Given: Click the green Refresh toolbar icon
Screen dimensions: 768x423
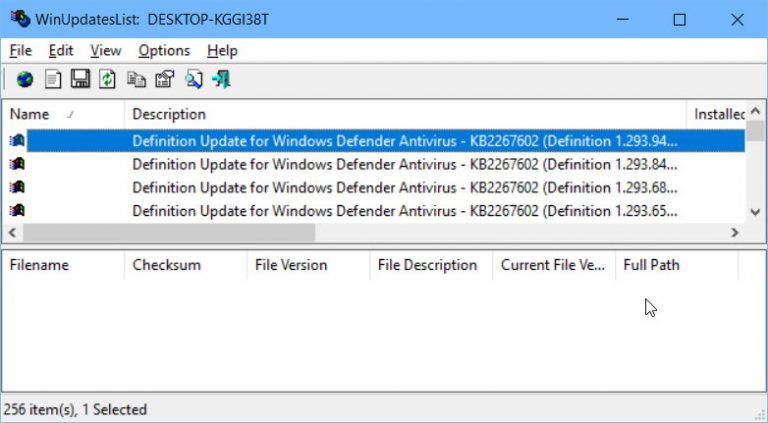Looking at the screenshot, I should (107, 79).
